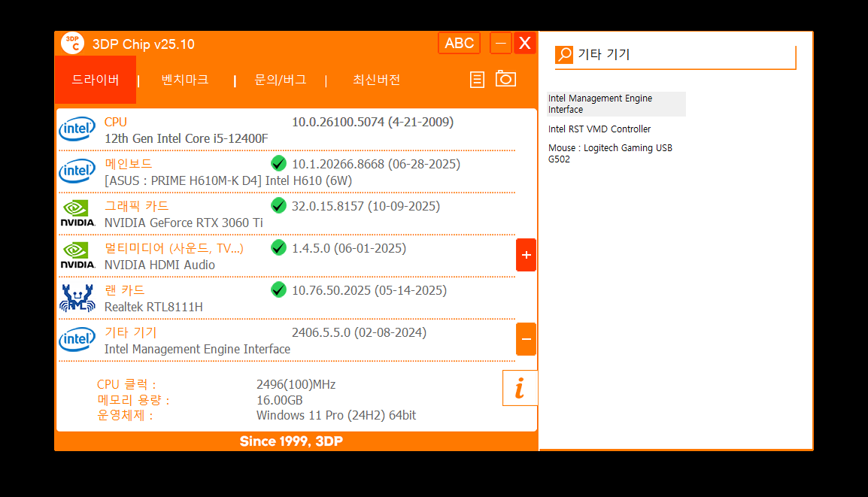Open the 최신버전 tab
This screenshot has height=497, width=868.
(x=376, y=80)
